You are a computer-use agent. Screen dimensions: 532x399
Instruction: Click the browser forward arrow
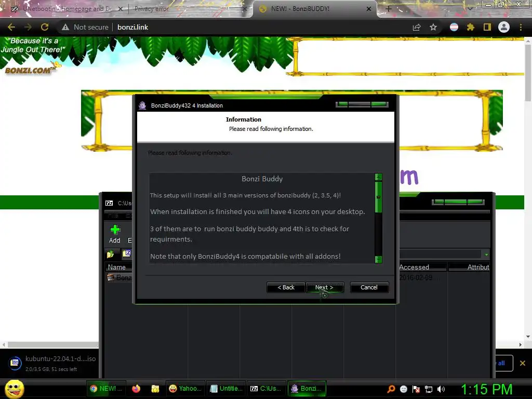coord(28,27)
